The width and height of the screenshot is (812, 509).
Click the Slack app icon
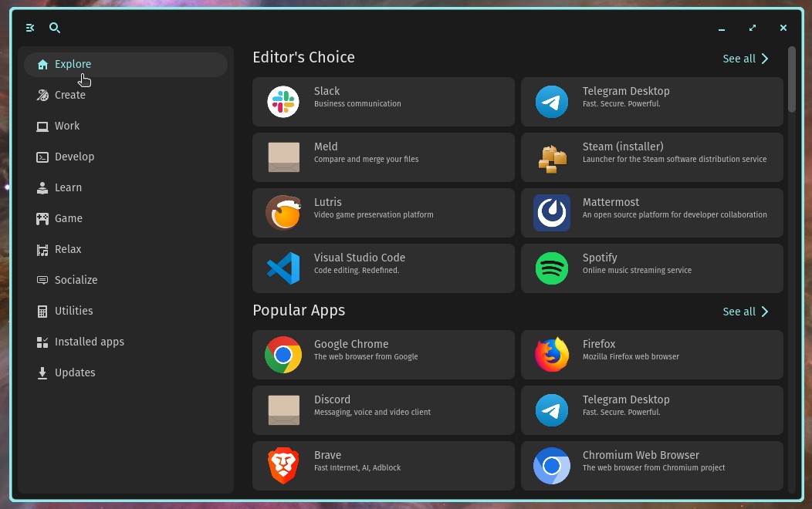[x=283, y=102]
